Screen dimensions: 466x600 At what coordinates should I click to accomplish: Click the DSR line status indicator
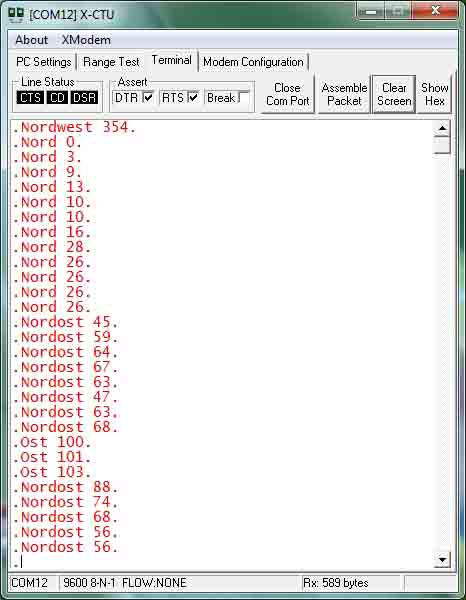85,98
